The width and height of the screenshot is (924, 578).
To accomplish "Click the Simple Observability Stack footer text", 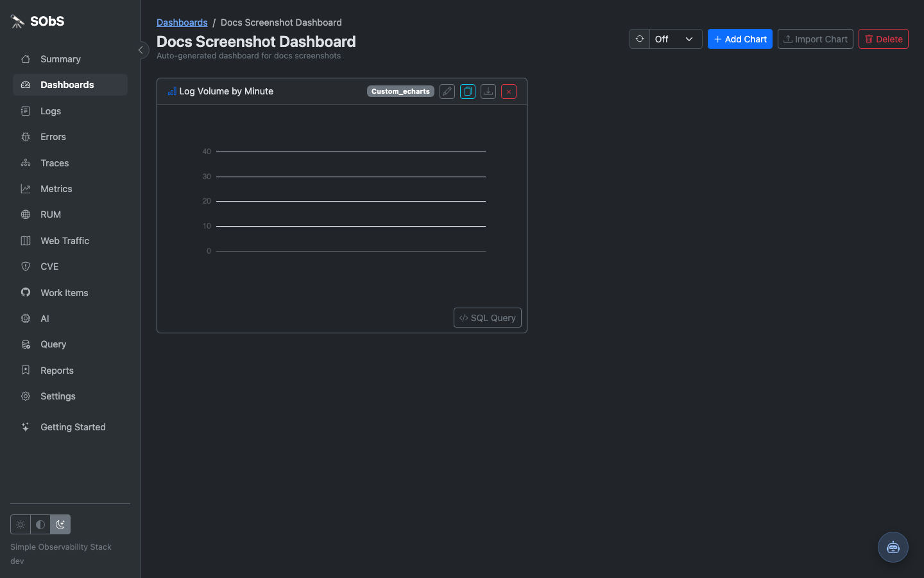I will [x=61, y=547].
